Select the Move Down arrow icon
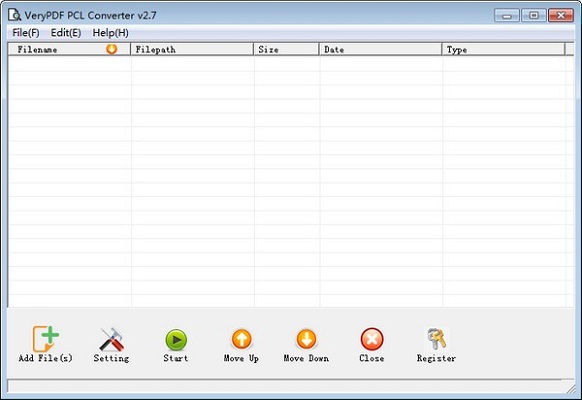Screen dimensions: 582x400 coord(306,339)
